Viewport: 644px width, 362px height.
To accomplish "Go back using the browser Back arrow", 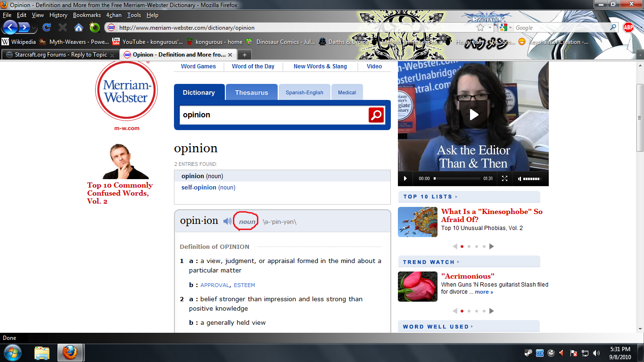I will point(10,27).
